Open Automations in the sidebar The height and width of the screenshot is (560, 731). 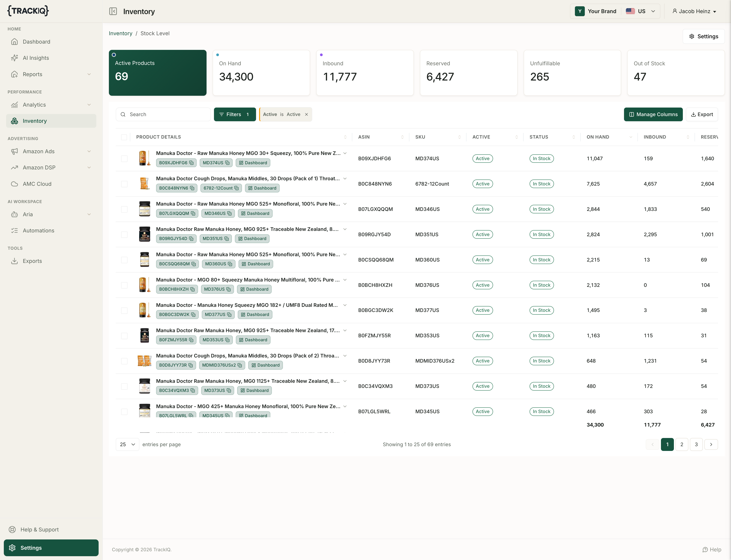click(x=51, y=231)
